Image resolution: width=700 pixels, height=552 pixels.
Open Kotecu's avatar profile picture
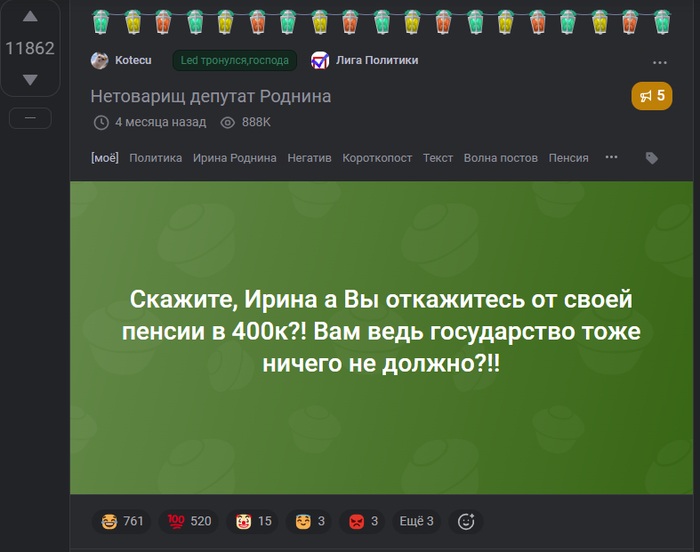100,60
